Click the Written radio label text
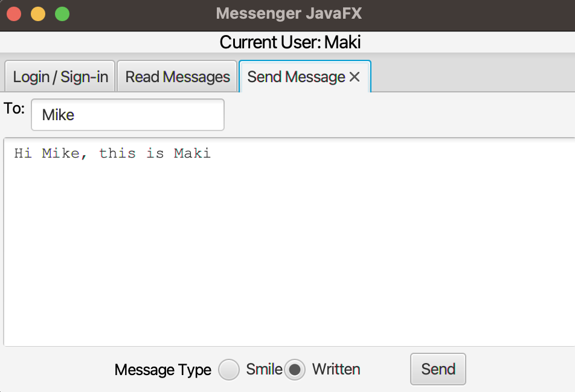 336,369
